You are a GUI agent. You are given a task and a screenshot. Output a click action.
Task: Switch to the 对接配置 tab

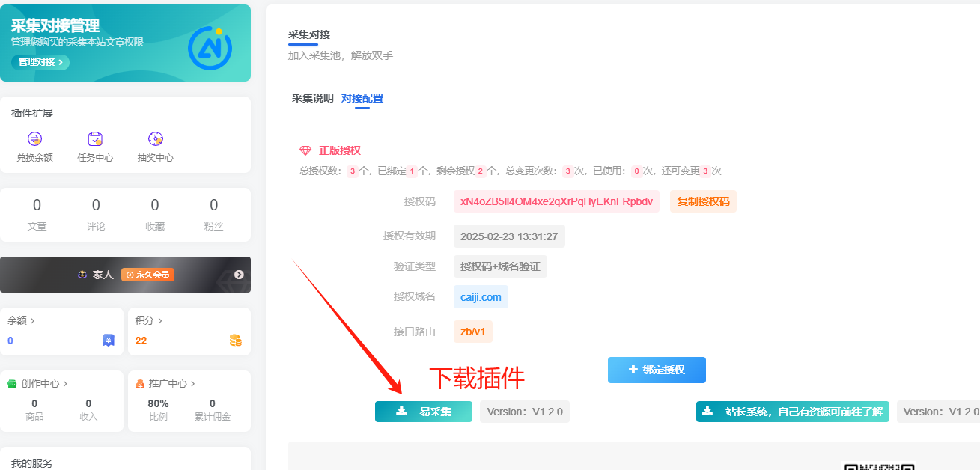click(362, 98)
